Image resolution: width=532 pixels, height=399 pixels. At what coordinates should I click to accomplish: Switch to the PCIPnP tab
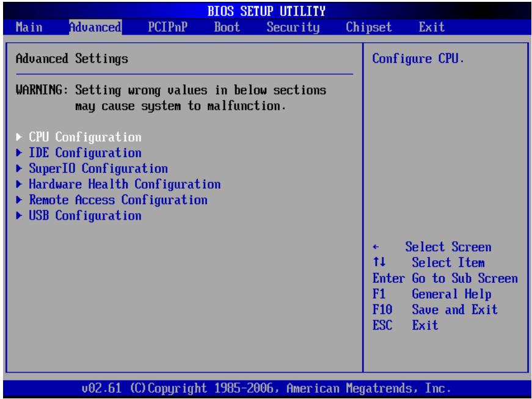(x=167, y=27)
